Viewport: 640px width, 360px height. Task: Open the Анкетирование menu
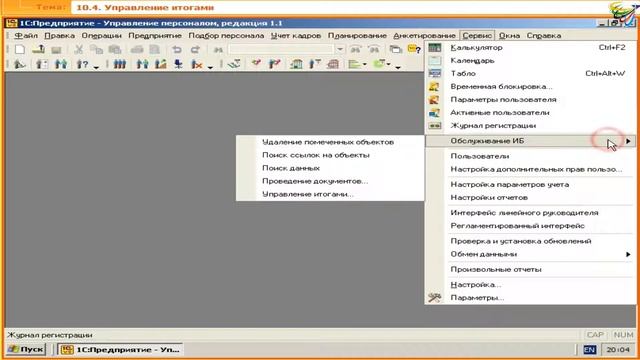tap(424, 36)
